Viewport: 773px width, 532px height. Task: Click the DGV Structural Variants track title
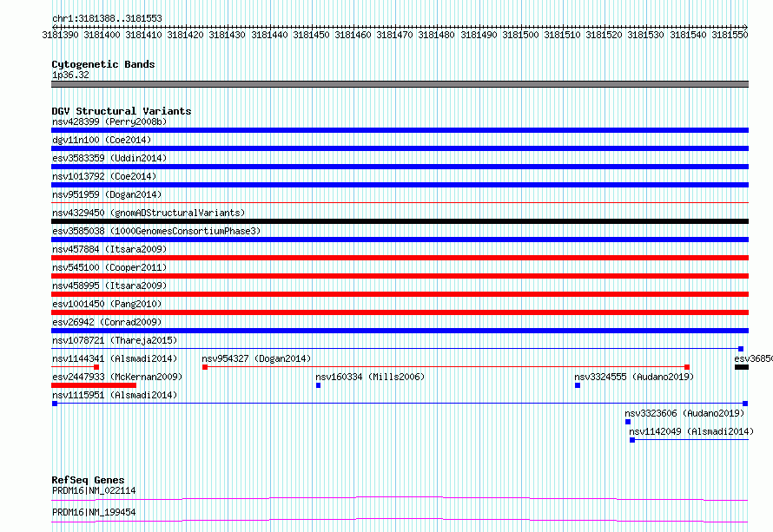pos(122,111)
